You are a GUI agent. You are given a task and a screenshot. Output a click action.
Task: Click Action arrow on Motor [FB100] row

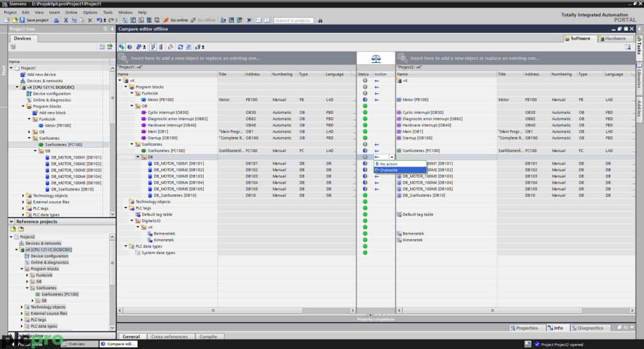pos(377,100)
